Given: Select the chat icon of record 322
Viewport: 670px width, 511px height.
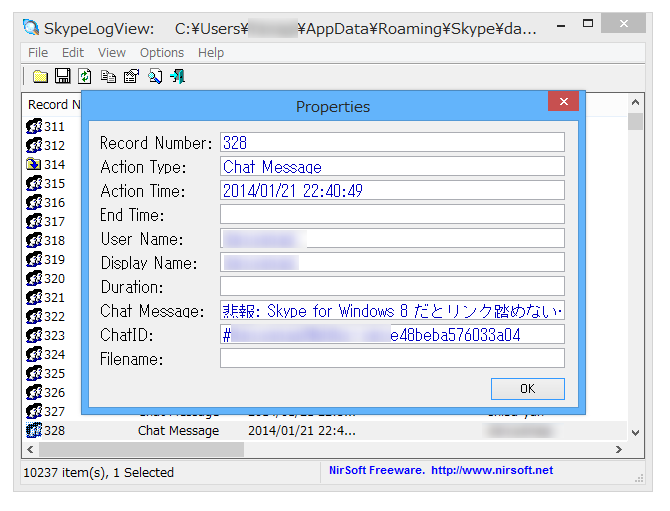Looking at the screenshot, I should tap(34, 316).
